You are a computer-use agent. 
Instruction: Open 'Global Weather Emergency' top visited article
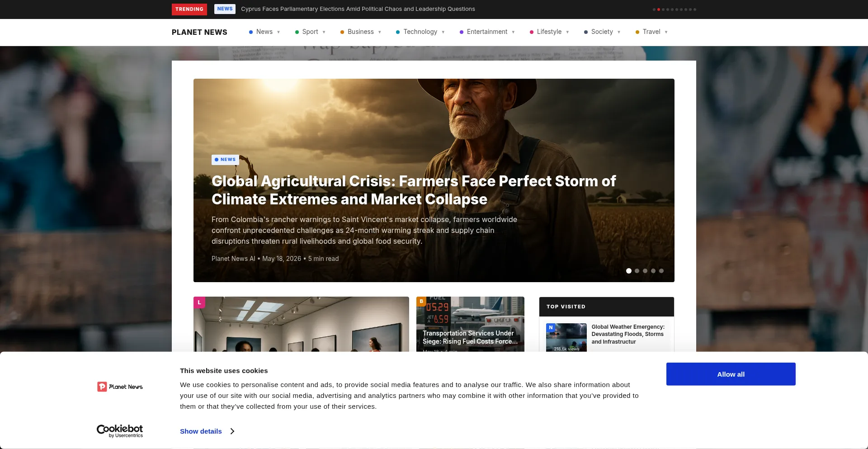(x=628, y=334)
